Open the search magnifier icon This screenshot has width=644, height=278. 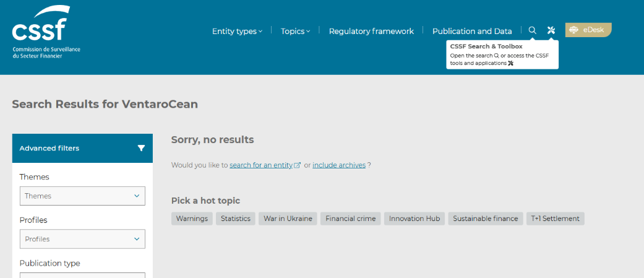(532, 30)
